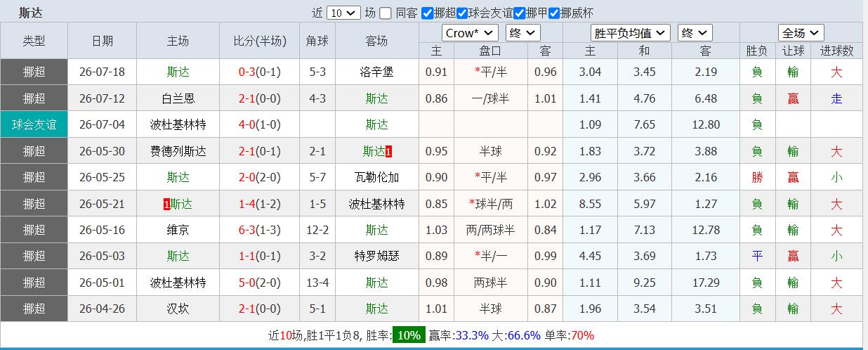Click the date 26-07-12
This screenshot has height=350, width=868.
click(102, 98)
